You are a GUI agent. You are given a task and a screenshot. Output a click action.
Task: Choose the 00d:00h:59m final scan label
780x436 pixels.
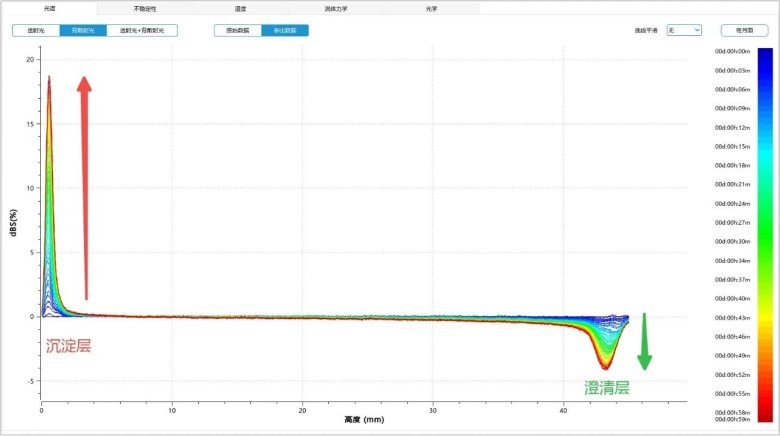(x=732, y=419)
